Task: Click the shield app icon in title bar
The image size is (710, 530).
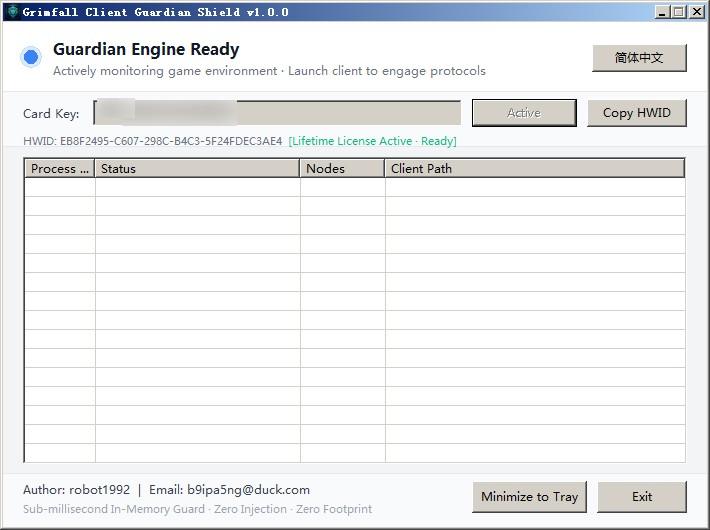Action: click(13, 12)
